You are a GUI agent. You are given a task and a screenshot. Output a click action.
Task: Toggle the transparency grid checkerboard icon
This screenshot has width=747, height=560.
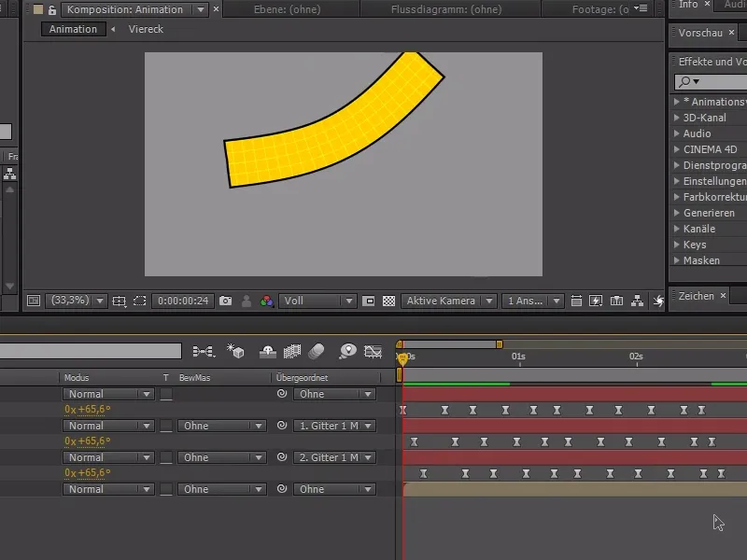click(388, 301)
